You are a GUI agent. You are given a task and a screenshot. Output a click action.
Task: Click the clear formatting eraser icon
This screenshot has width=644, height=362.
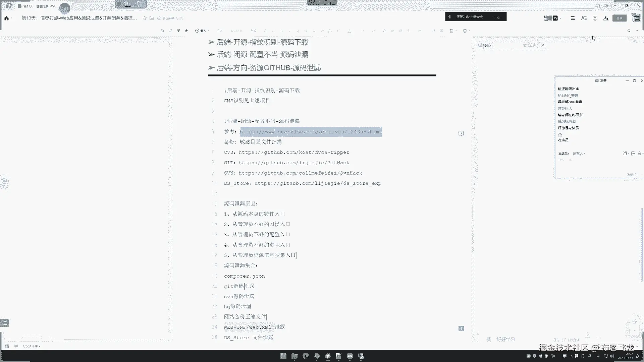(x=186, y=31)
